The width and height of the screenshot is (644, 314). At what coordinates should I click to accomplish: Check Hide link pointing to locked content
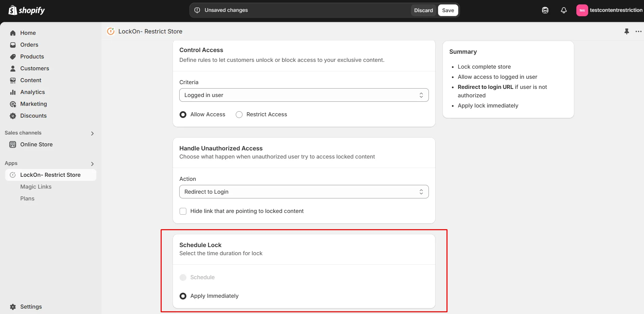click(x=183, y=211)
